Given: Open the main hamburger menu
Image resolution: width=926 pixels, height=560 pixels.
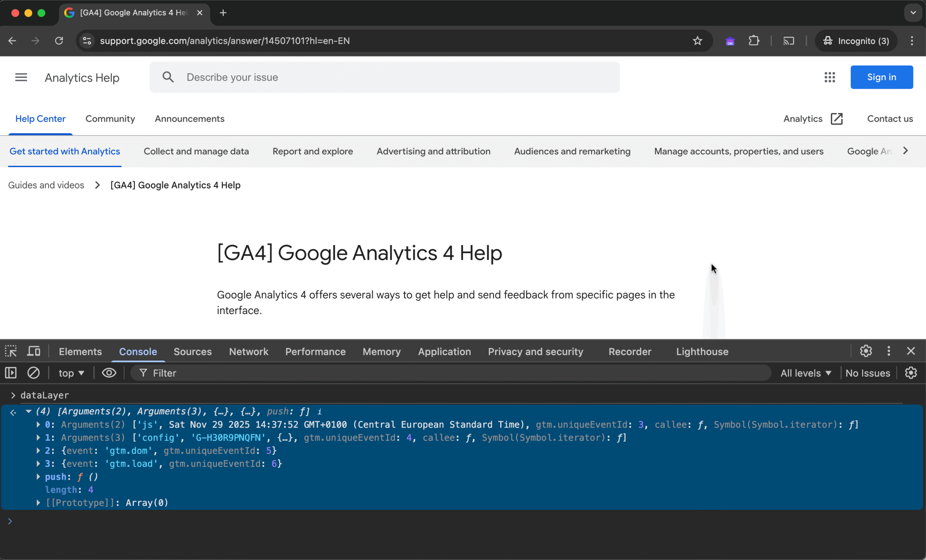Looking at the screenshot, I should point(21,77).
